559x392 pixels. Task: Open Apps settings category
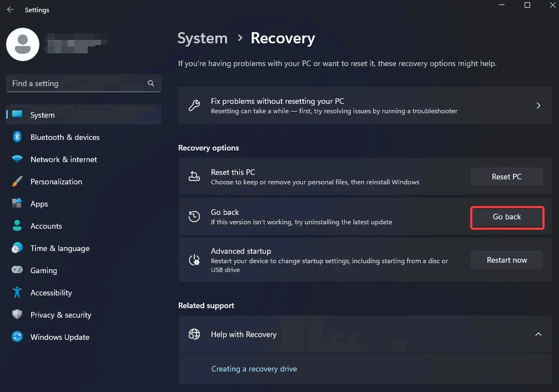[x=84, y=204]
